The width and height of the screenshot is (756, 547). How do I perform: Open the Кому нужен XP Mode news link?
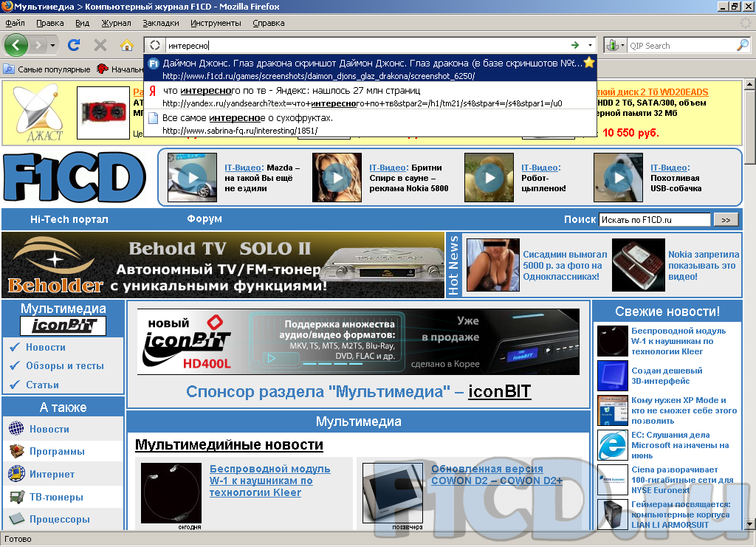684,410
